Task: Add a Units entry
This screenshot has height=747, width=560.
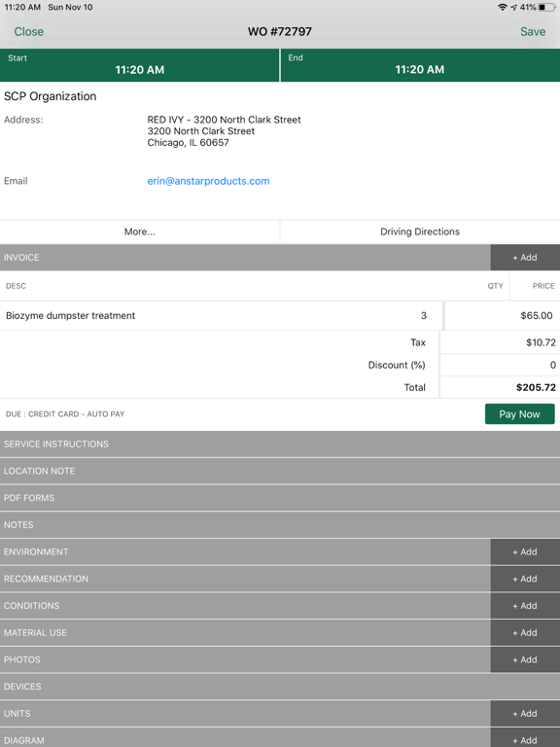Action: point(525,714)
